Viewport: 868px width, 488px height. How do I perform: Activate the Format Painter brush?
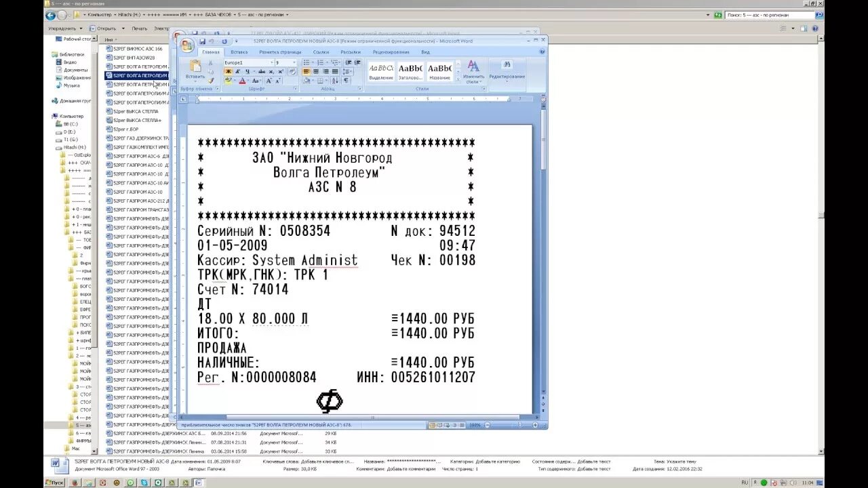pos(211,81)
